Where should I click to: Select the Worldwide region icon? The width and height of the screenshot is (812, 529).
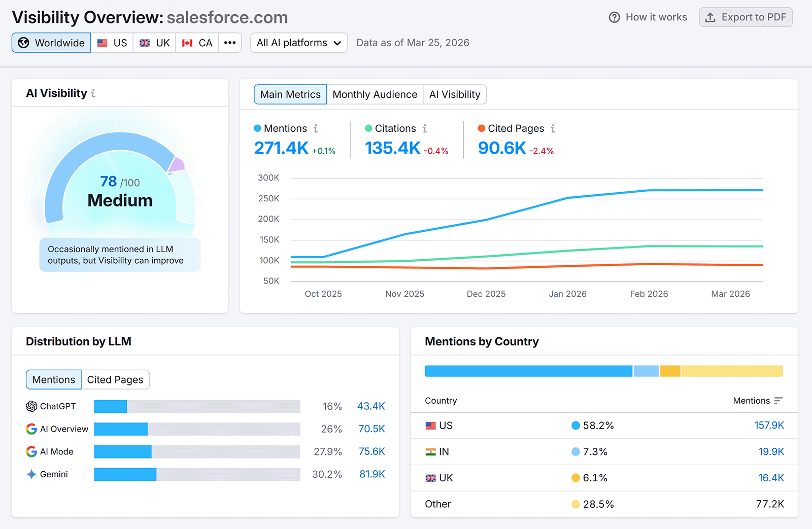23,43
